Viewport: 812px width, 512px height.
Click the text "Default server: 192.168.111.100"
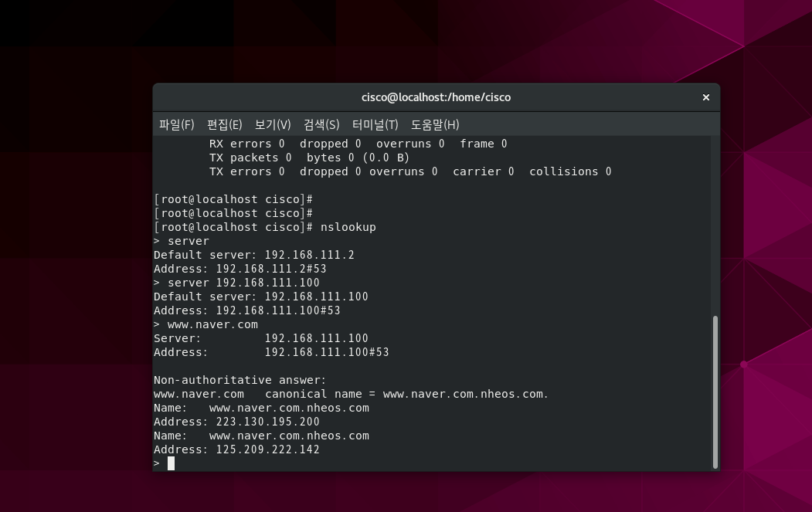tap(260, 297)
